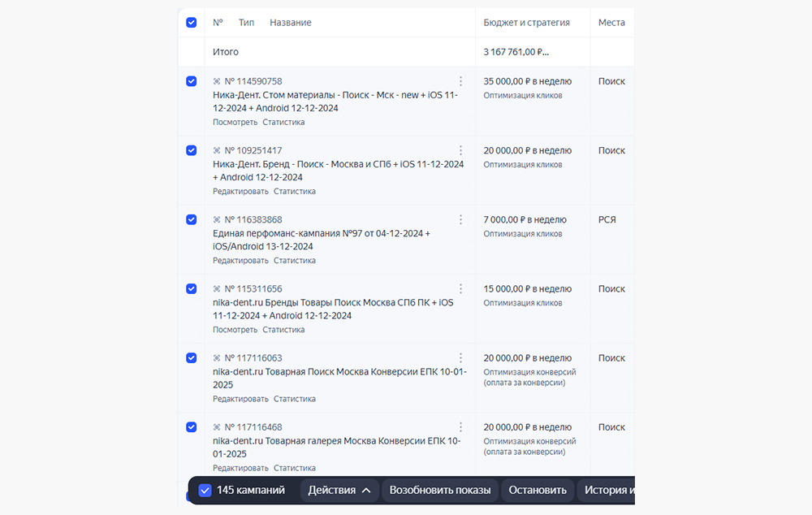Click the Остановить button
812x515 pixels.
538,490
